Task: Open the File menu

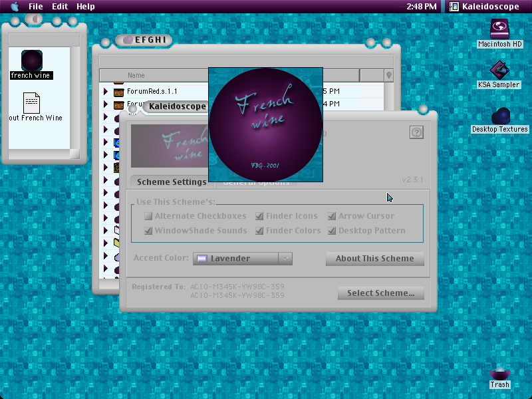Action: pos(36,7)
